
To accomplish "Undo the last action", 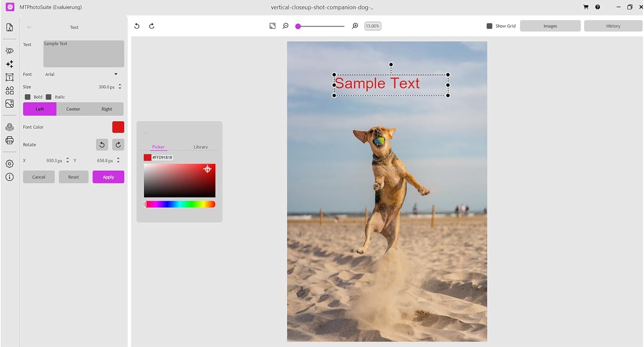I will pyautogui.click(x=137, y=26).
